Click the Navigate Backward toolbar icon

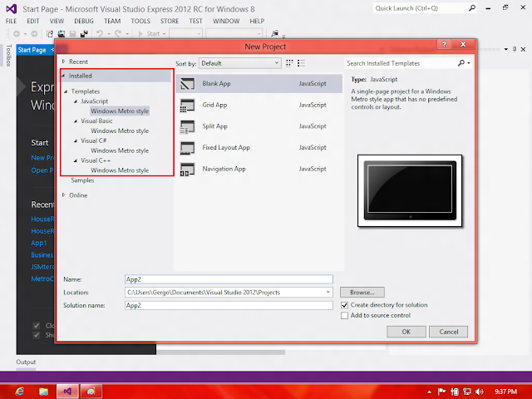(x=17, y=33)
